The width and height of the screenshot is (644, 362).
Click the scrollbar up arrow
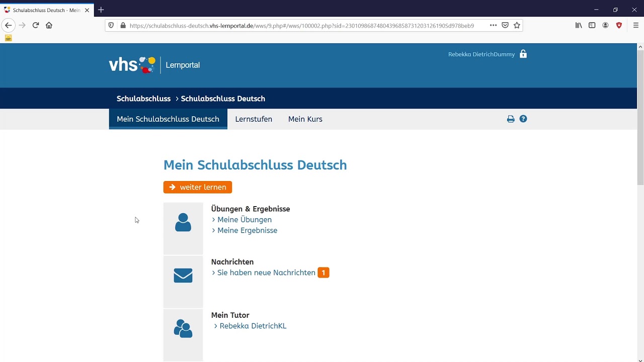[x=640, y=47]
